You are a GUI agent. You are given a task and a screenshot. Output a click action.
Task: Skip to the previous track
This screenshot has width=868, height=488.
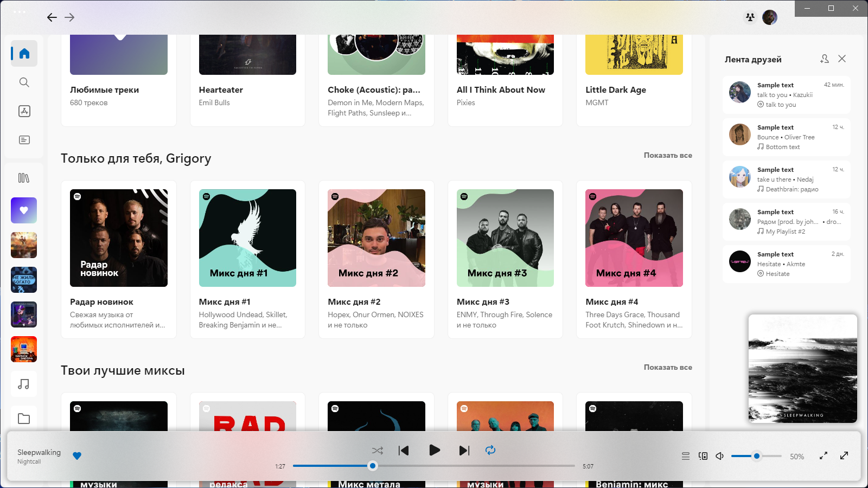click(x=404, y=451)
